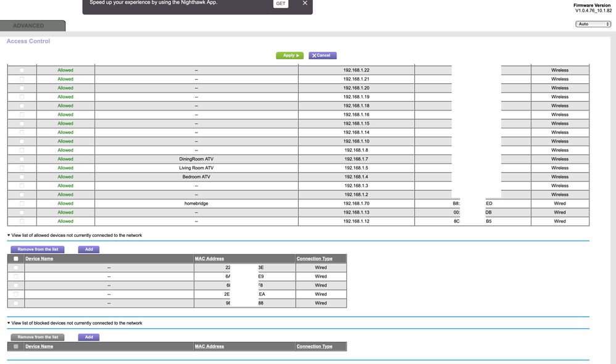Image resolution: width=616 pixels, height=364 pixels.
Task: Click GET button in Nighthawk App banner
Action: pos(280,4)
